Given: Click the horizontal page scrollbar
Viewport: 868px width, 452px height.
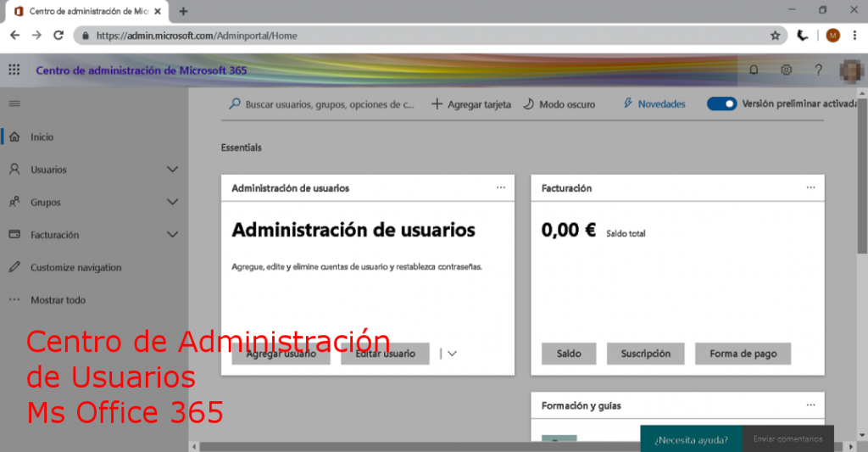Looking at the screenshot, I should click(420, 446).
